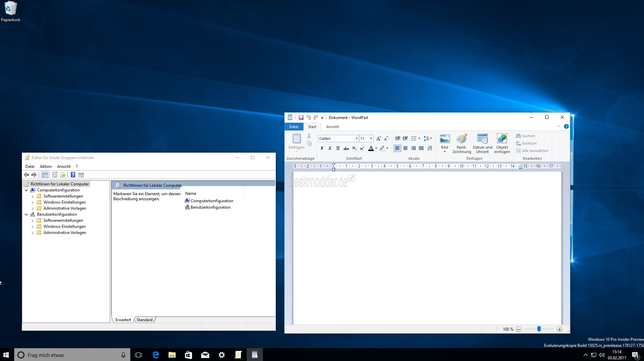Increase paragraph indent
Screen dimensions: 644x361
[x=405, y=139]
